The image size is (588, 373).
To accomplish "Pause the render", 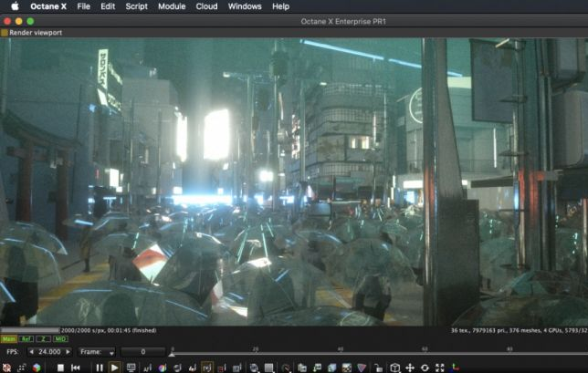I will [100, 368].
